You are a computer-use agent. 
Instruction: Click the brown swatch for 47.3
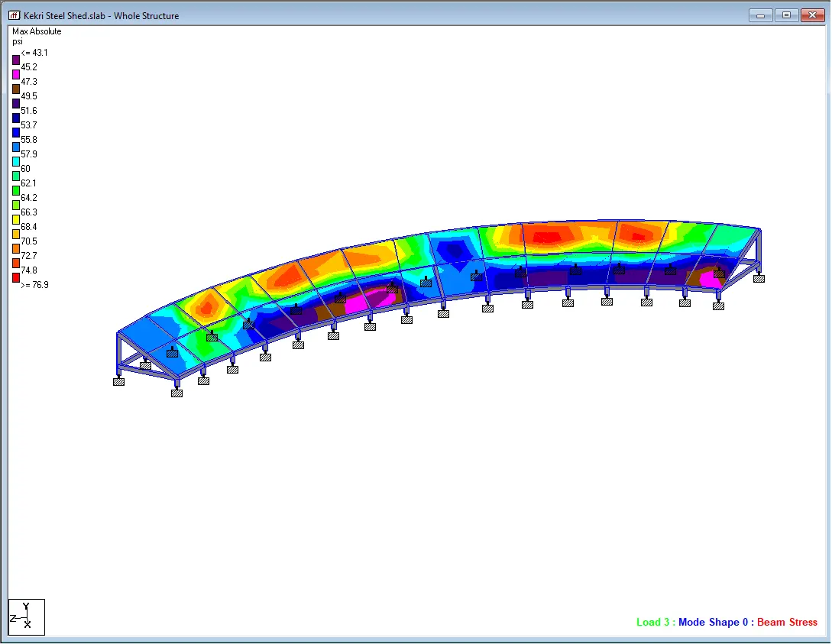coord(16,89)
